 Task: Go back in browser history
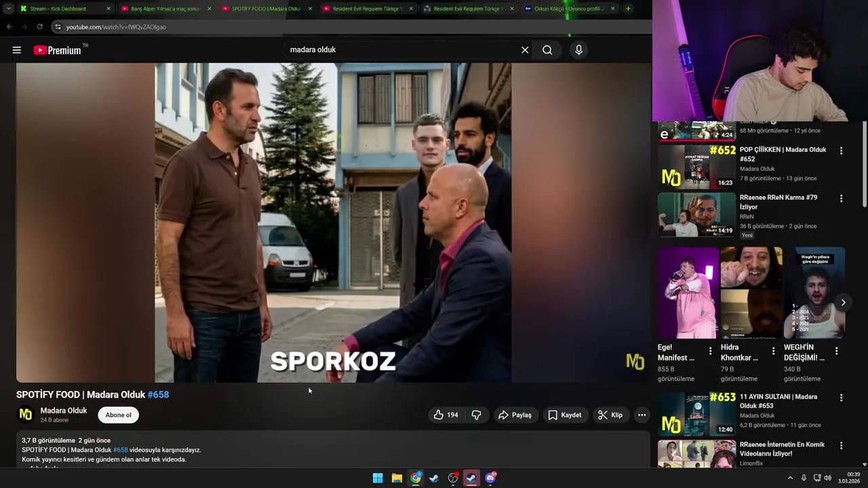coord(9,26)
